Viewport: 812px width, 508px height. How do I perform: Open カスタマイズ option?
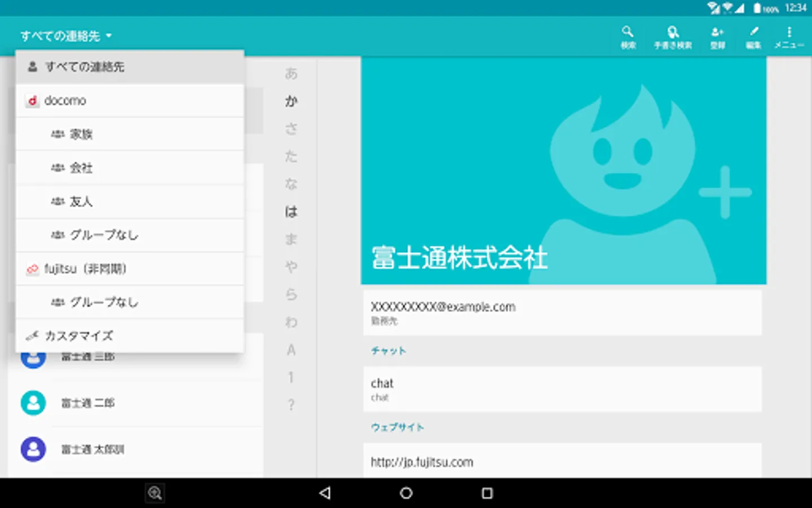(x=130, y=336)
